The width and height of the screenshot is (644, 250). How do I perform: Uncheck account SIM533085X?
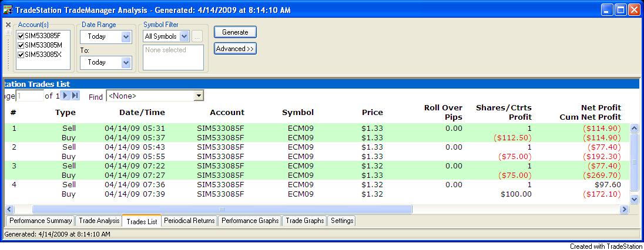point(21,55)
